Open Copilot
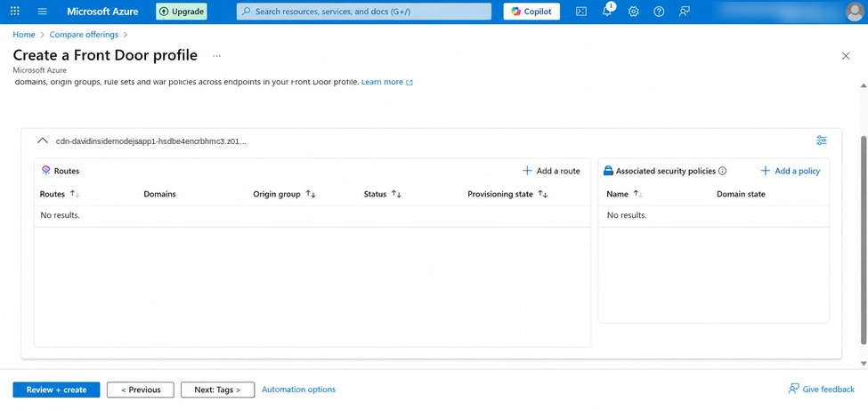Viewport: 868px width, 410px height. (531, 11)
